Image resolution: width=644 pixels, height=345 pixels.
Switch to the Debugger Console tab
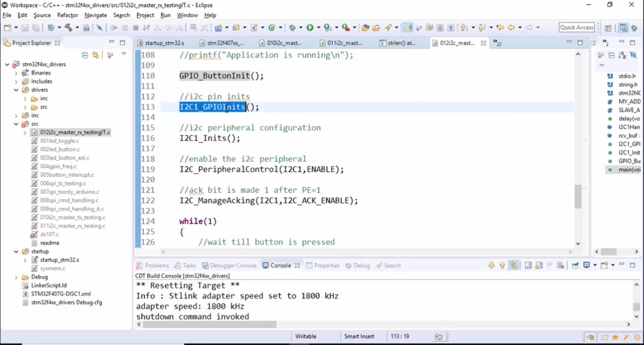click(230, 265)
